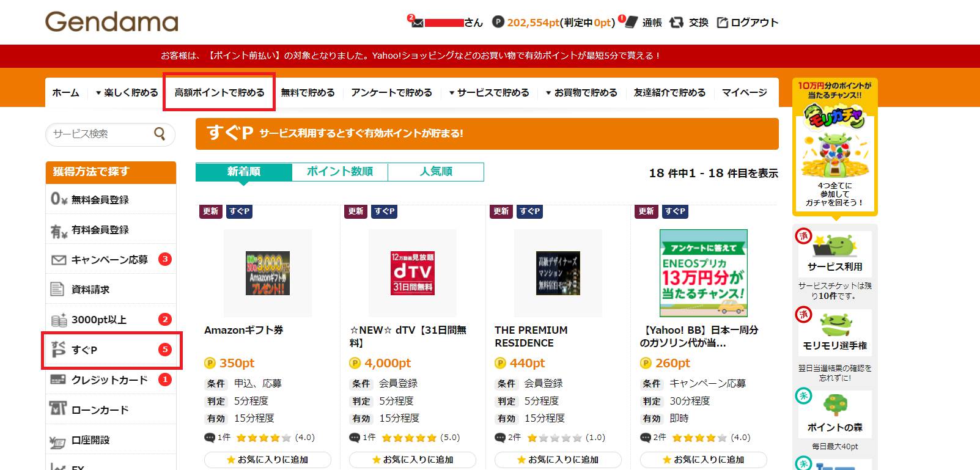Click the モリガチャ banner
Viewport: 980px width, 470px height.
coord(835,147)
